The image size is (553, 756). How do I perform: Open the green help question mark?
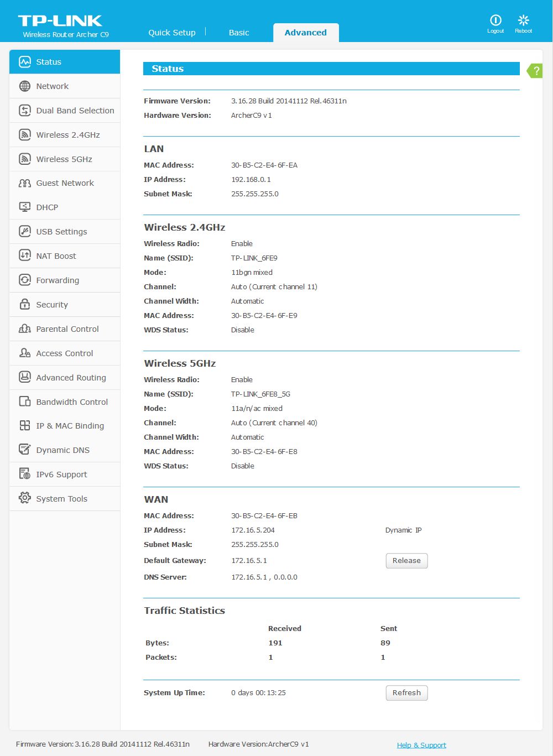pos(535,71)
